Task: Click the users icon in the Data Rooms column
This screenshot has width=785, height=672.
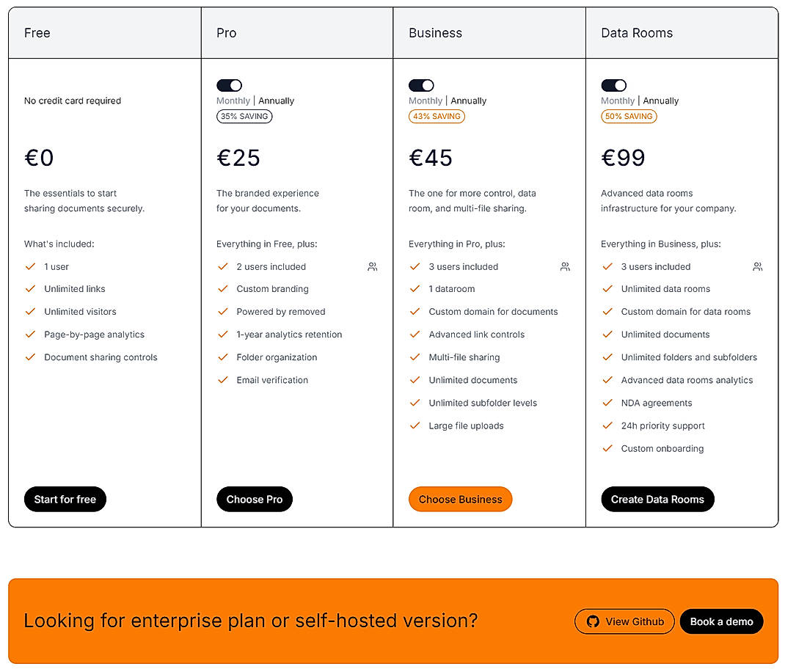Action: point(757,266)
